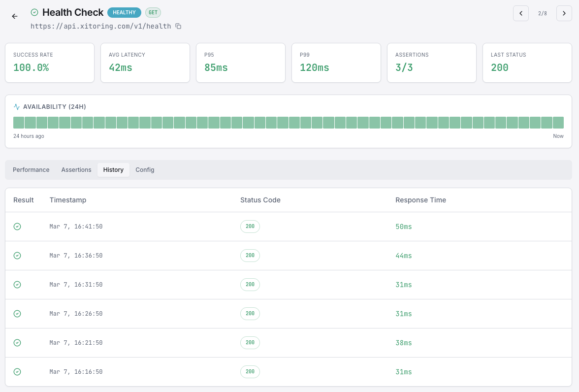Go to previous check via left arrow

pos(521,13)
